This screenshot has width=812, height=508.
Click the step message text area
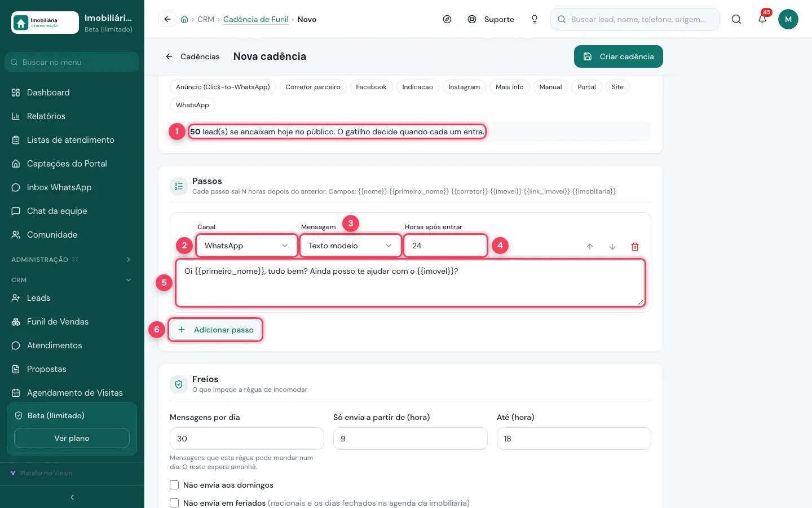click(411, 283)
